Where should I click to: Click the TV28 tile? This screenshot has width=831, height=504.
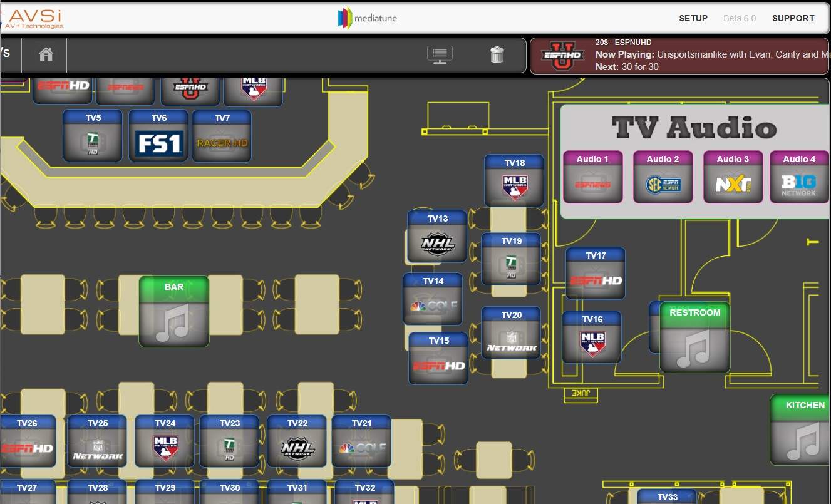97,492
